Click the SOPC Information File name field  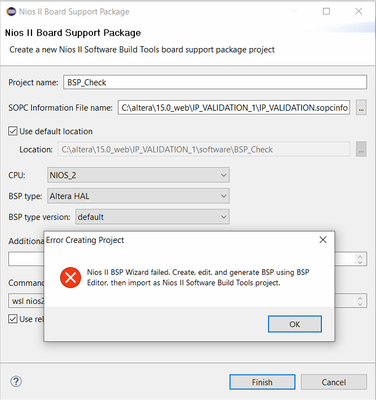point(234,108)
